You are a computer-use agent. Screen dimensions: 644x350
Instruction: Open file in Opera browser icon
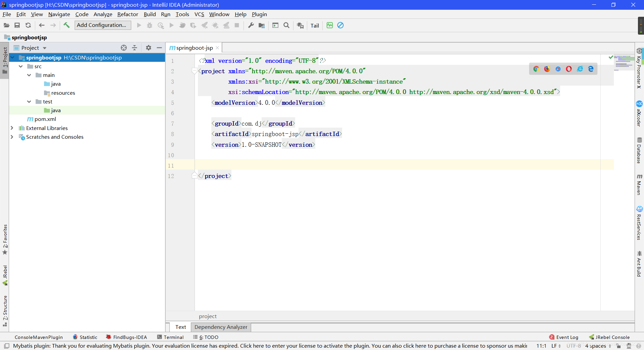pos(569,69)
